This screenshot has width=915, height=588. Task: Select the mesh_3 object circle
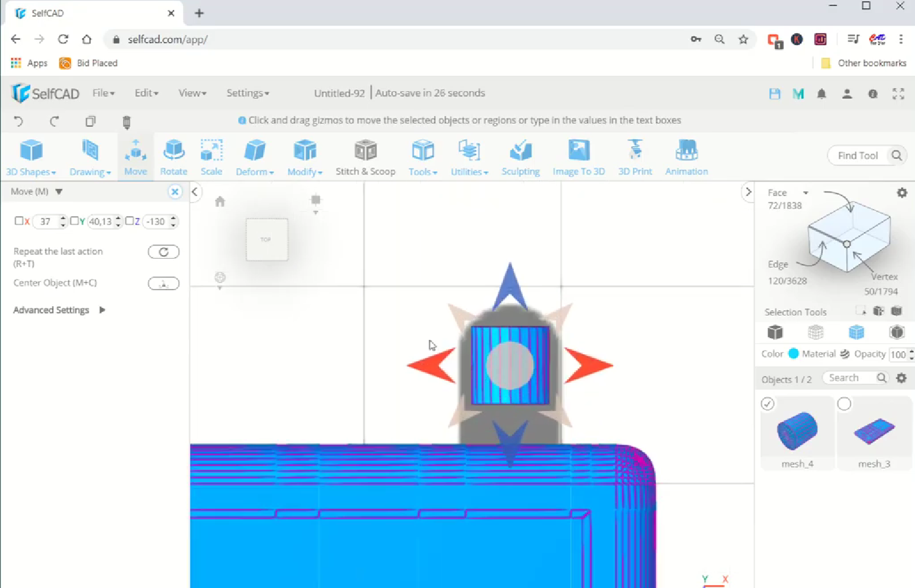845,404
